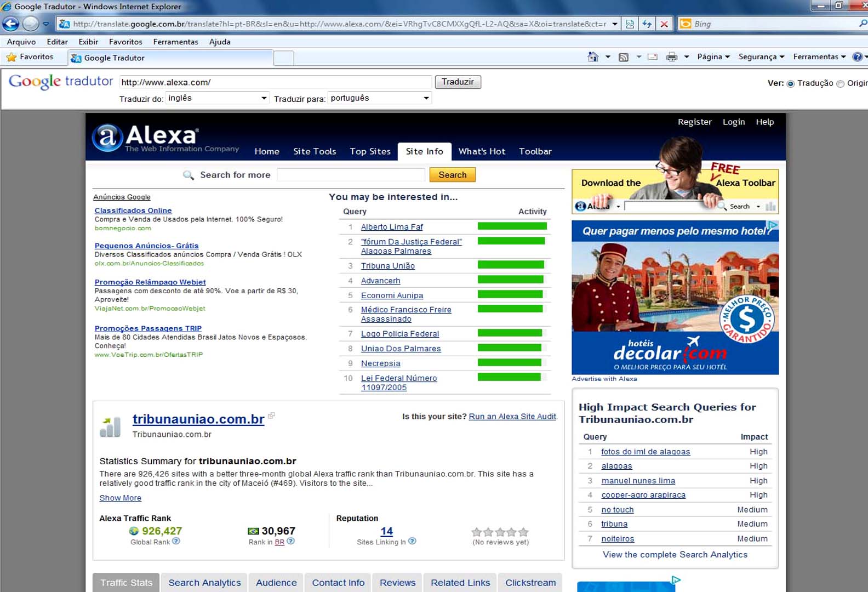Click the help icon next to Rank in BR
Screen dimensions: 868x592
291,541
